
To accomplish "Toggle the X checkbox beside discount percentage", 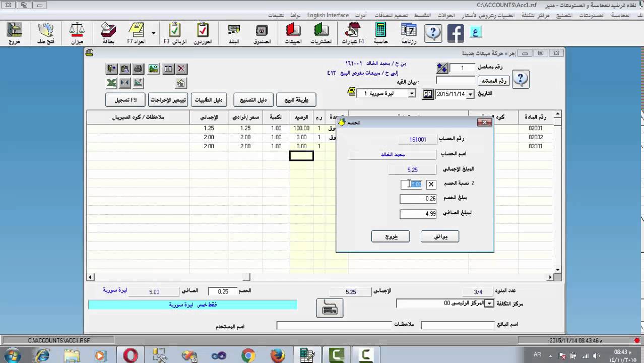I will (431, 185).
